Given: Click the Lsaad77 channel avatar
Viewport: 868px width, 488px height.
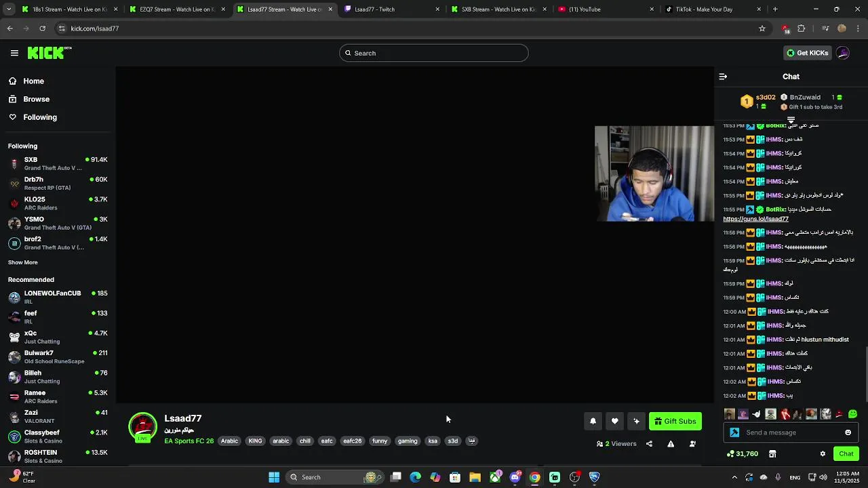Looking at the screenshot, I should pyautogui.click(x=142, y=427).
